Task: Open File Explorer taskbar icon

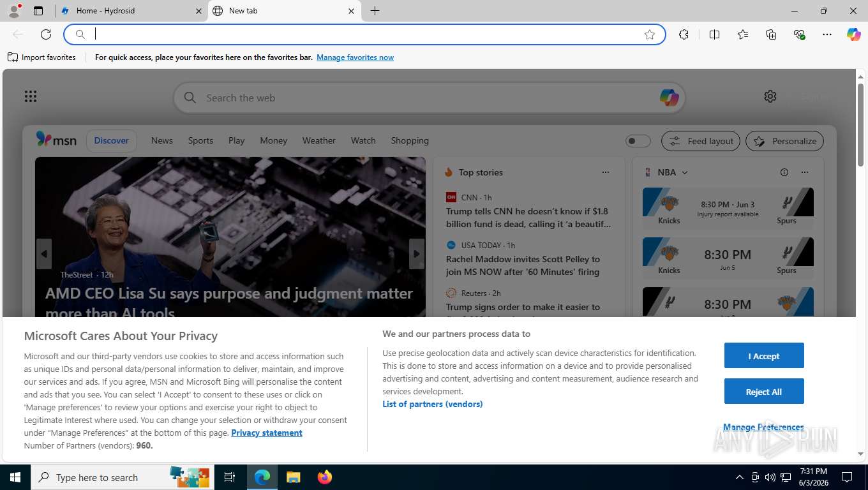Action: click(293, 477)
